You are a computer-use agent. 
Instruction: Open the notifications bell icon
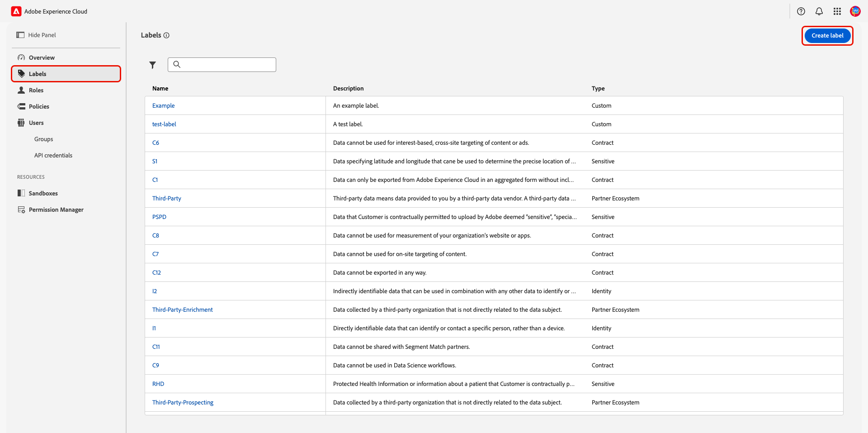[819, 11]
